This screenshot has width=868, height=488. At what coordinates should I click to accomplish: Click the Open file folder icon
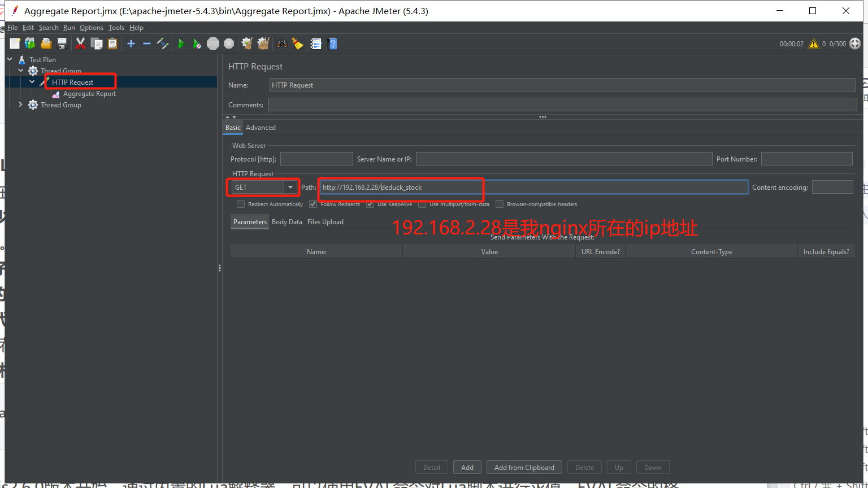(46, 43)
